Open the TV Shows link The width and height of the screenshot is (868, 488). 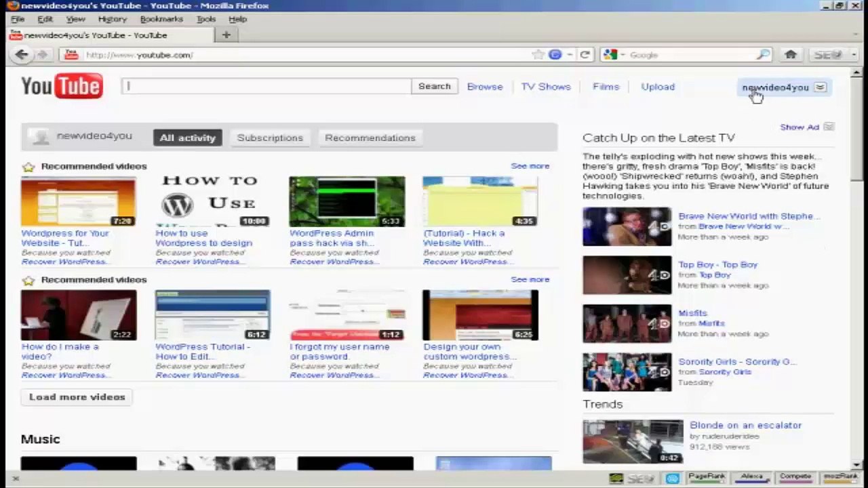(x=546, y=87)
